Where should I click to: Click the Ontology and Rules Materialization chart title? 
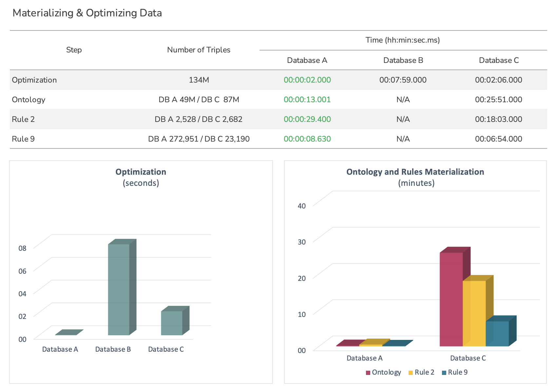(415, 172)
